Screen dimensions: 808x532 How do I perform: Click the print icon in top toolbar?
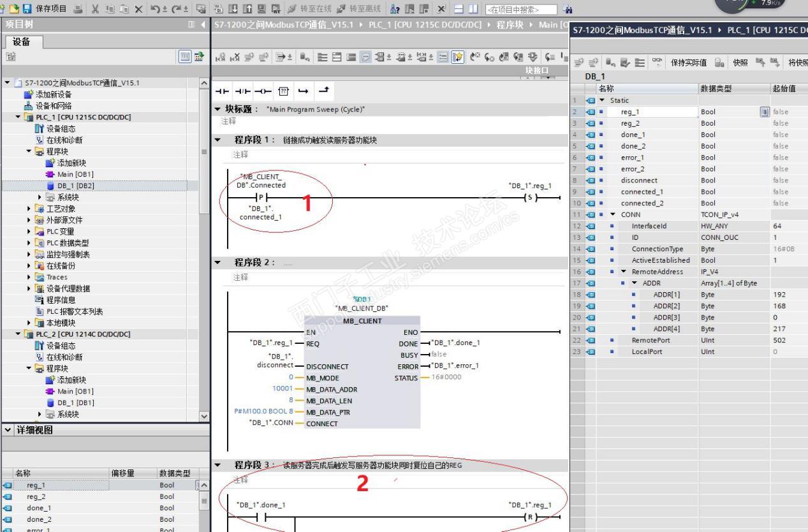(77, 8)
